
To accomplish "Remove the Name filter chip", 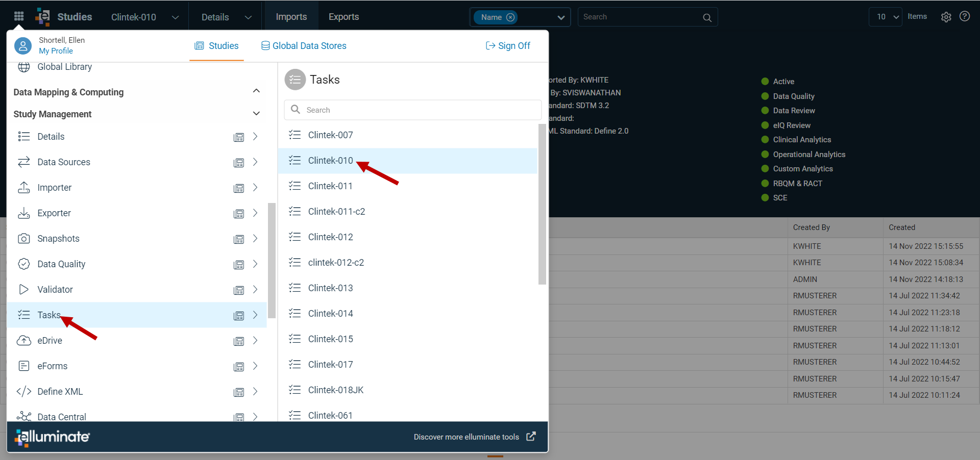I will pos(510,17).
